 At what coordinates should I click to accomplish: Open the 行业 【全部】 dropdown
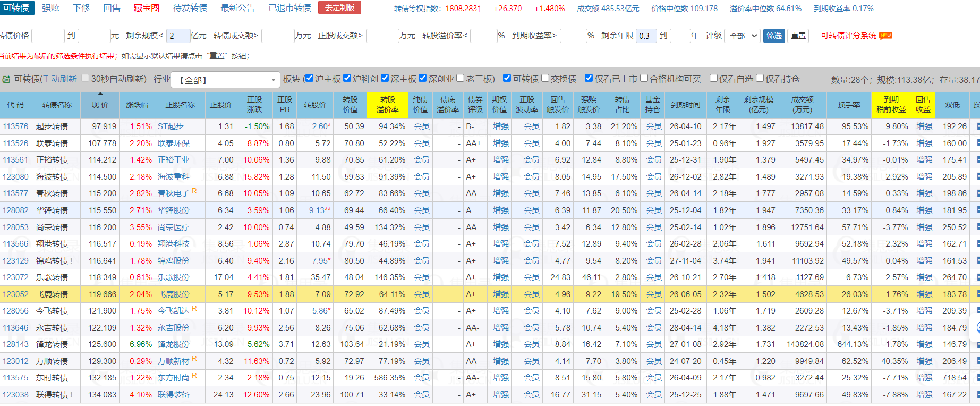pos(226,80)
